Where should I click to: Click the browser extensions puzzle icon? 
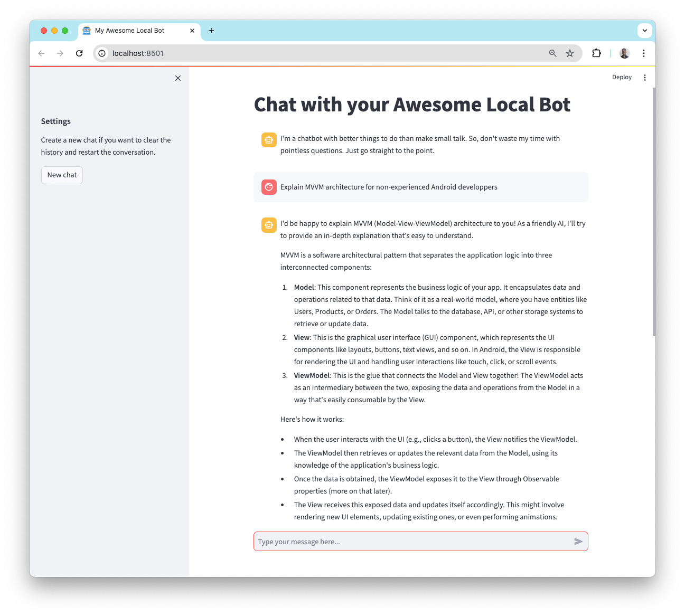point(596,53)
